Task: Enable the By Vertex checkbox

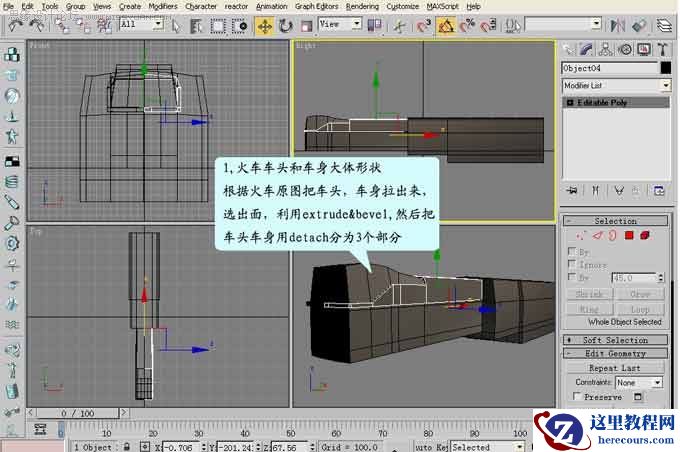Action: pyautogui.click(x=572, y=251)
